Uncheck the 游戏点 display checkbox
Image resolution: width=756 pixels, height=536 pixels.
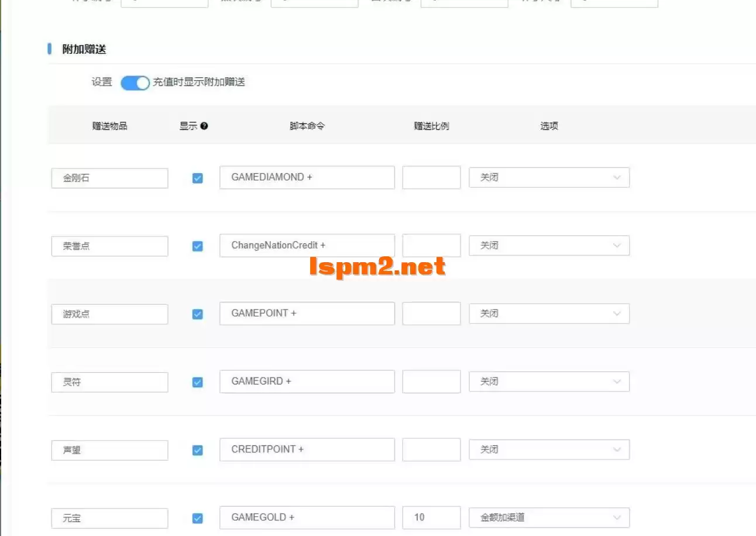(x=198, y=314)
